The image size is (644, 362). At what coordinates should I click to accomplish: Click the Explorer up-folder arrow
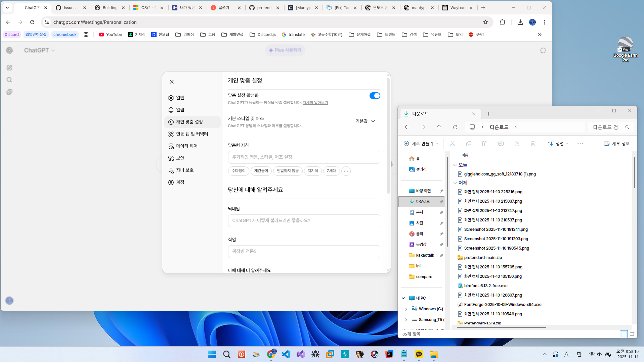tap(439, 127)
